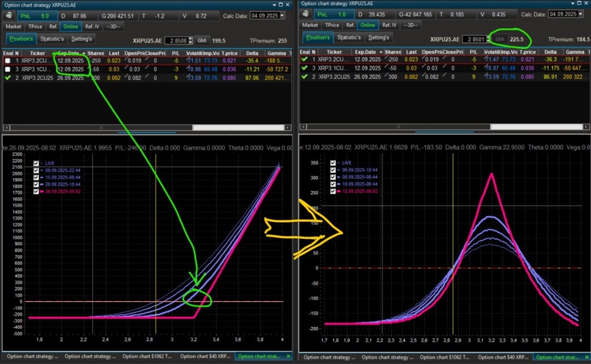Switch to 'Option chart $40 XRP...' tab, right window

tap(505, 357)
